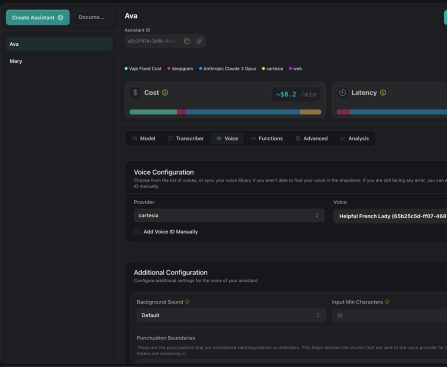Click the Input Min Characters info icon
Image resolution: width=447 pixels, height=367 pixels.
click(x=387, y=302)
